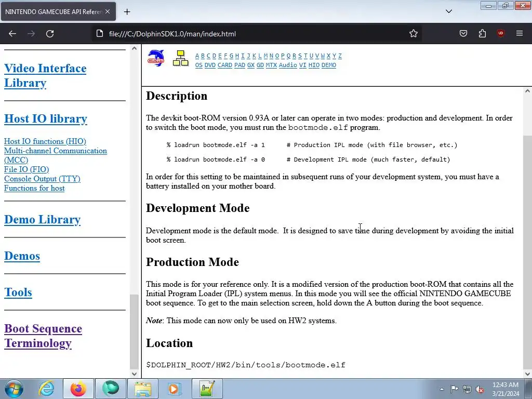532x399 pixels.
Task: Click the Nintendo dolphin logo icon
Action: tap(156, 58)
